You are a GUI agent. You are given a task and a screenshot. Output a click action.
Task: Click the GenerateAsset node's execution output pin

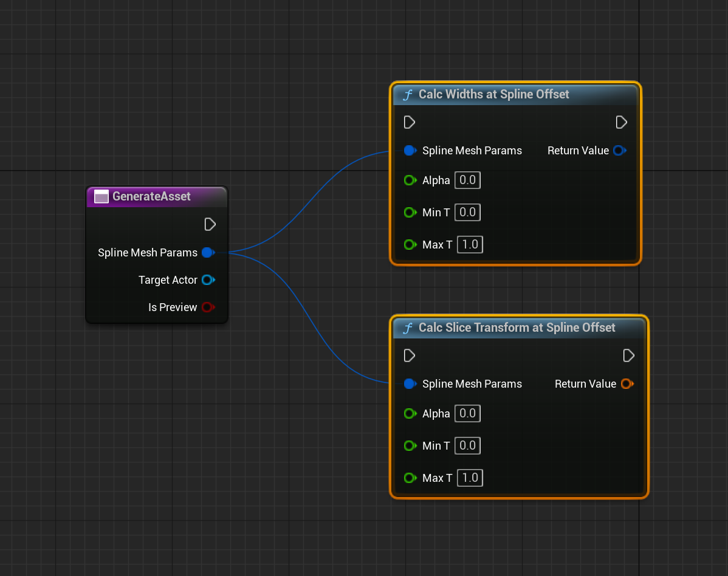pyautogui.click(x=210, y=225)
